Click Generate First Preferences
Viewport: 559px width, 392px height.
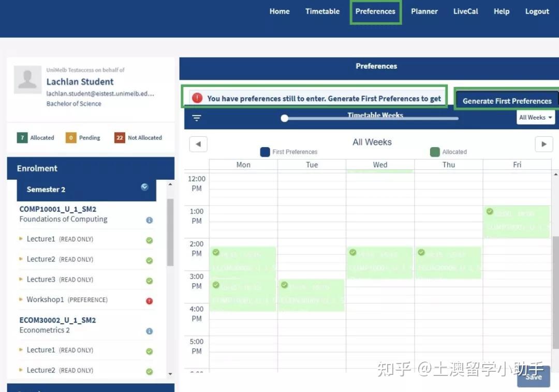pos(508,100)
